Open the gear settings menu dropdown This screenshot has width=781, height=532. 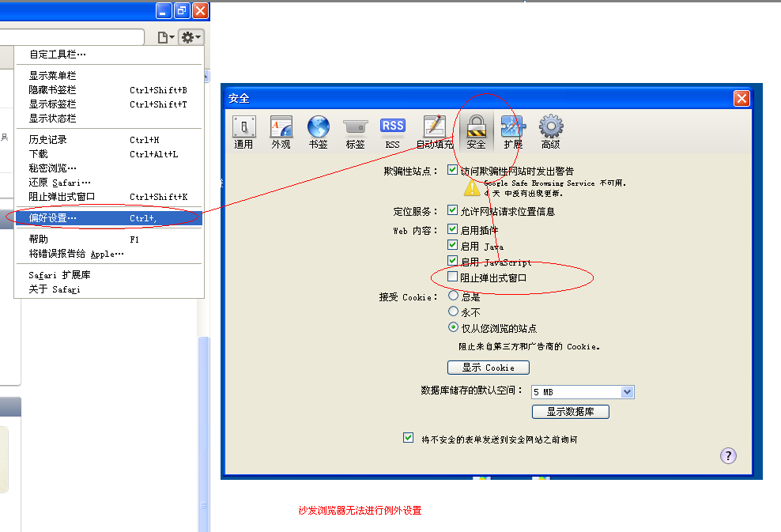[x=191, y=37]
